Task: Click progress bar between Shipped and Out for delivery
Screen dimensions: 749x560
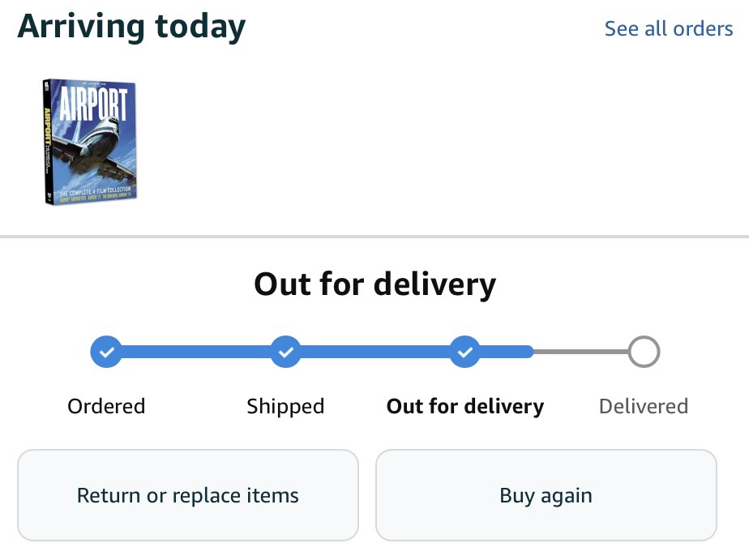Action: click(x=374, y=353)
